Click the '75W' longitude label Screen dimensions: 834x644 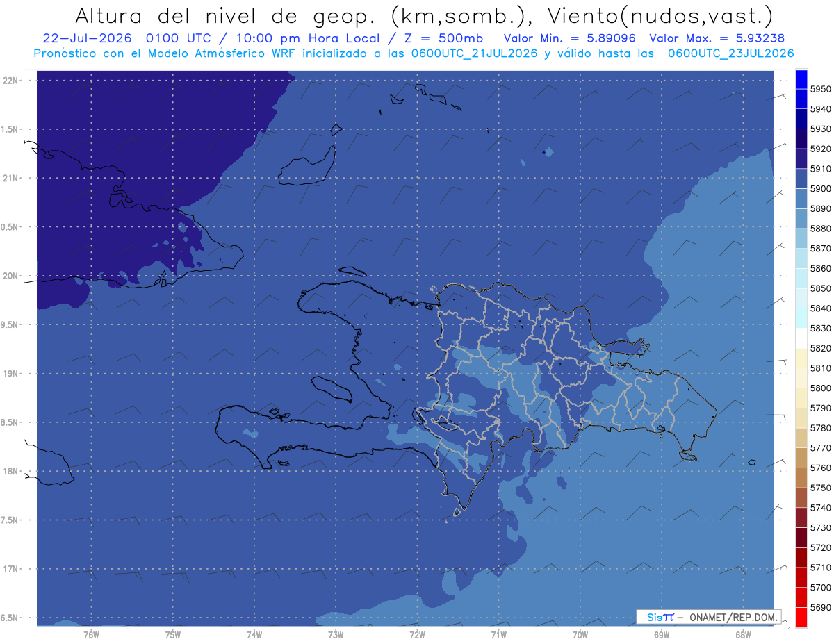point(173,634)
